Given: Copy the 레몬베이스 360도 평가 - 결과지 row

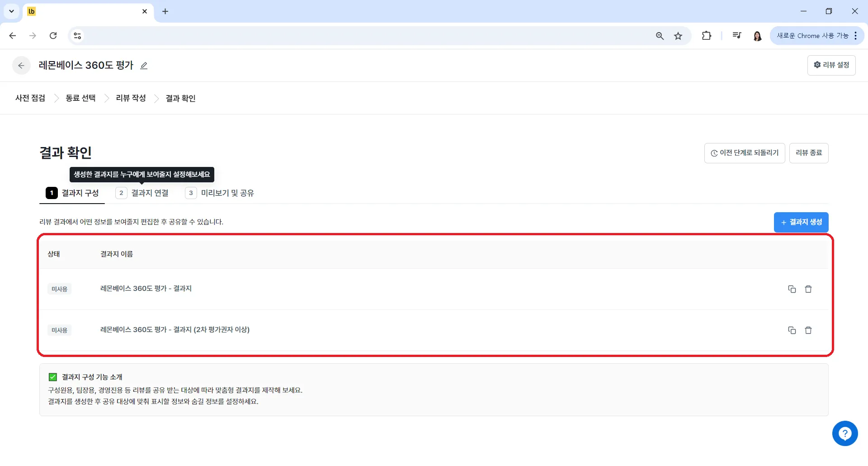Looking at the screenshot, I should [x=792, y=289].
